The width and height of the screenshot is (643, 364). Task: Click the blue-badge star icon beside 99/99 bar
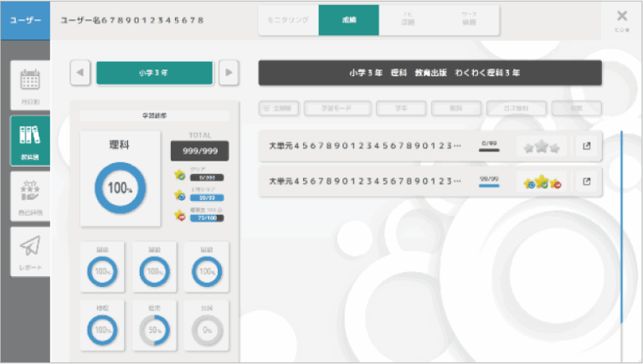(180, 195)
